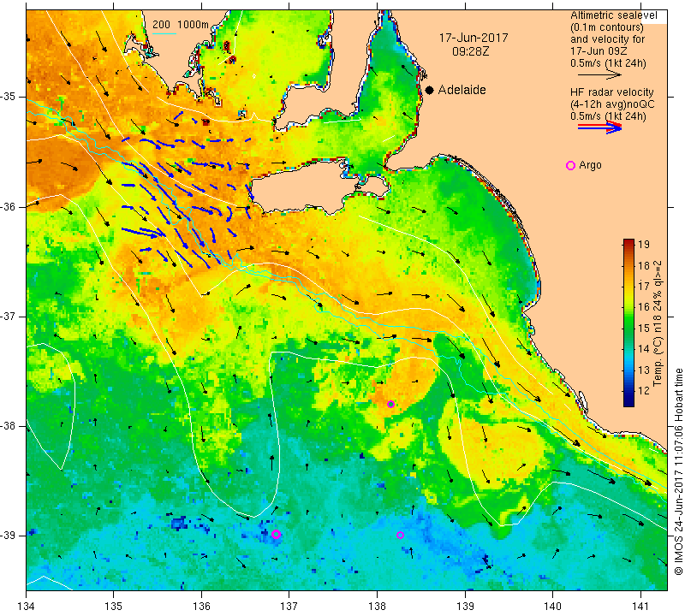
Task: Click the Argo legend label
Action: 590,165
